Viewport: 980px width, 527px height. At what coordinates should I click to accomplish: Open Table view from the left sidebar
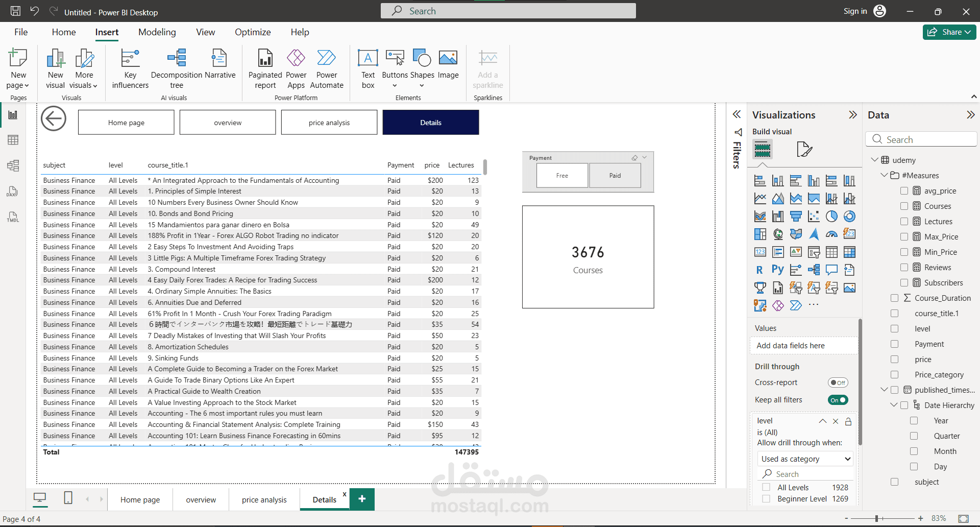click(13, 139)
